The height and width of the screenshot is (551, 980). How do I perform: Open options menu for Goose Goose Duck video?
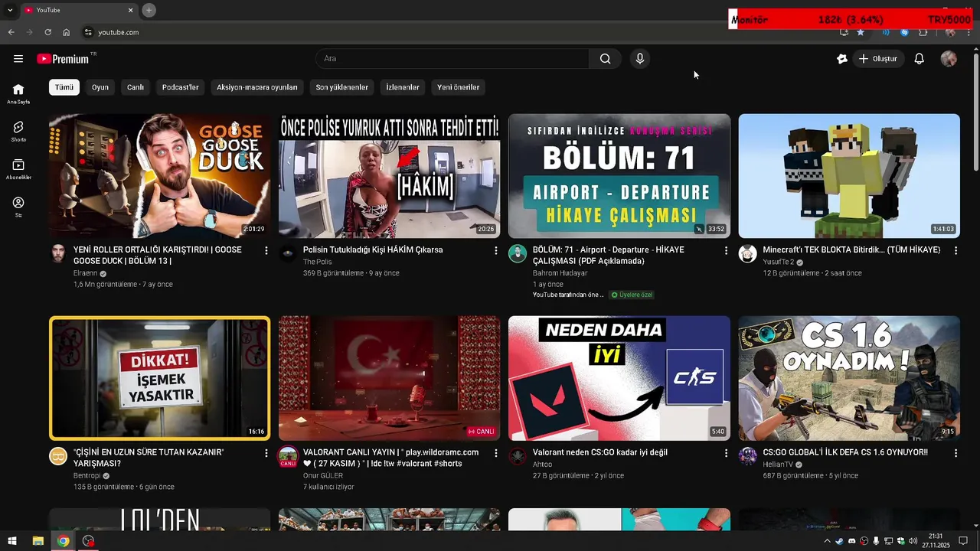click(266, 250)
